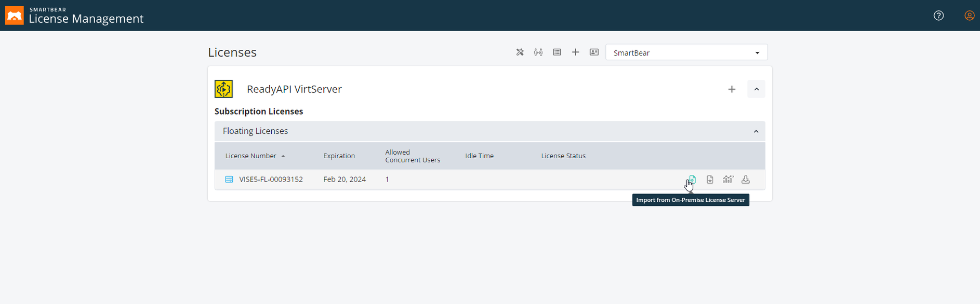The image size is (980, 304).
Task: Collapse the Floating Licenses panel
Action: click(756, 131)
